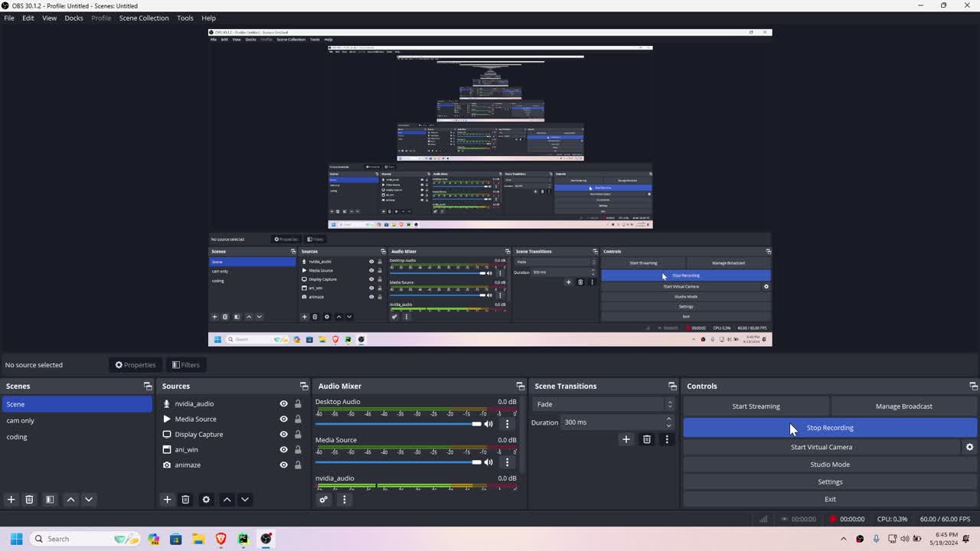980x551 pixels.
Task: Click the Start Streaming button
Action: pos(756,406)
